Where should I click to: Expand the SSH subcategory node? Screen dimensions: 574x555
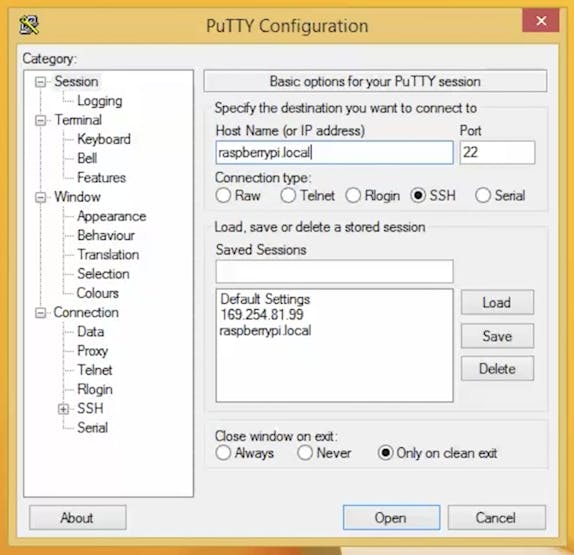63,409
